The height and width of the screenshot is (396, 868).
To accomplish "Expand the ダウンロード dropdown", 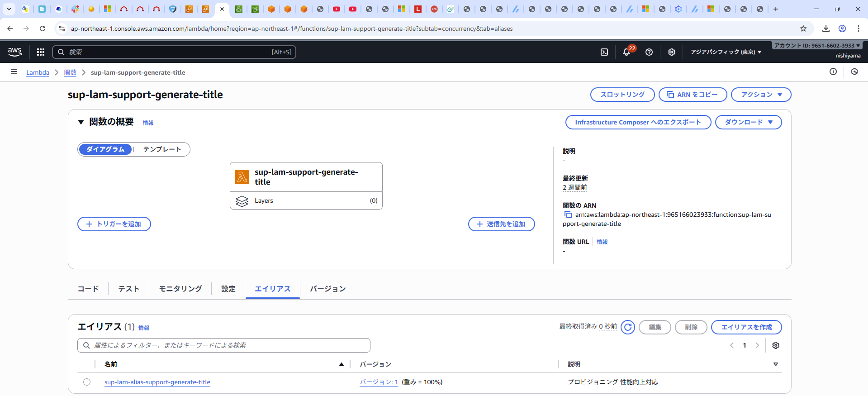I will click(x=748, y=122).
